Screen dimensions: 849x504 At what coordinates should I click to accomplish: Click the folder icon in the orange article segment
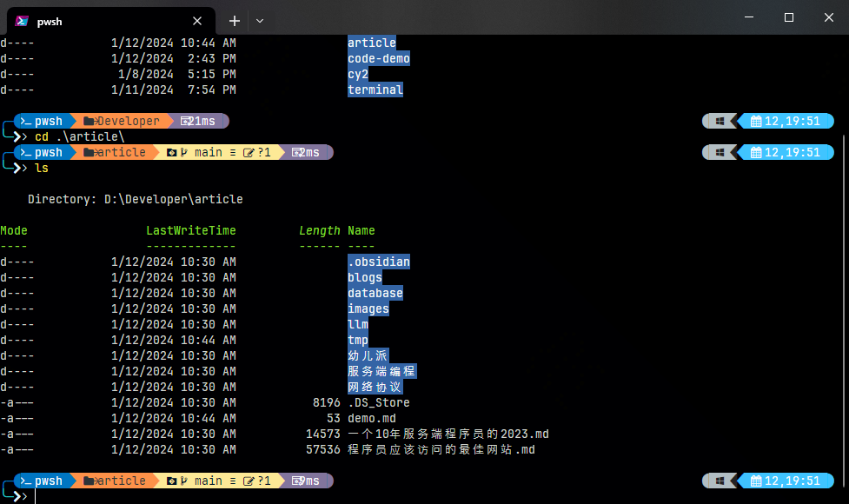pyautogui.click(x=90, y=152)
